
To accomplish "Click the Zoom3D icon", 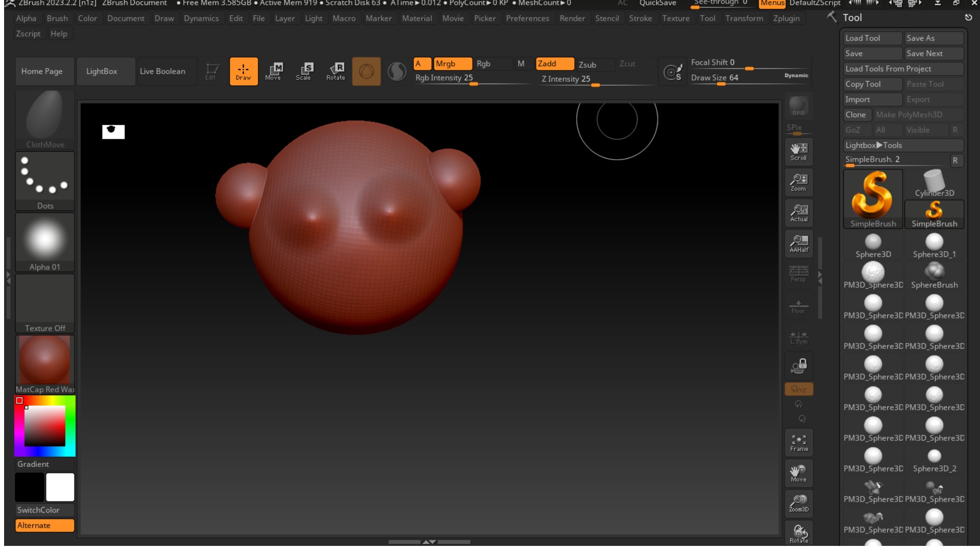I will (799, 503).
